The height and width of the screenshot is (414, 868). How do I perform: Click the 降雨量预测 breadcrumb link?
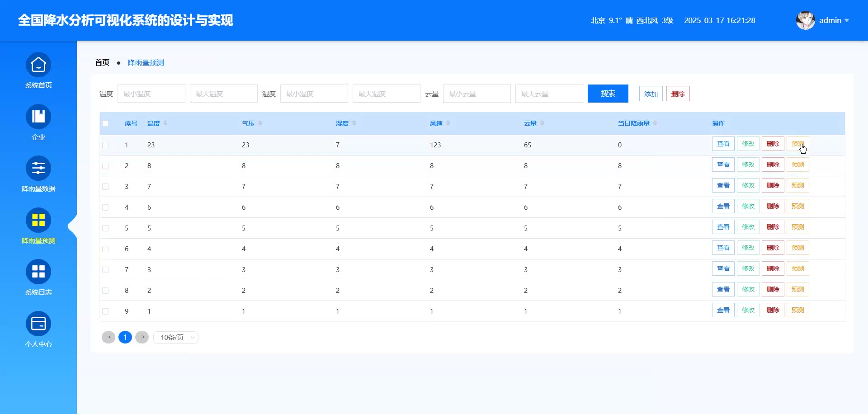(146, 63)
